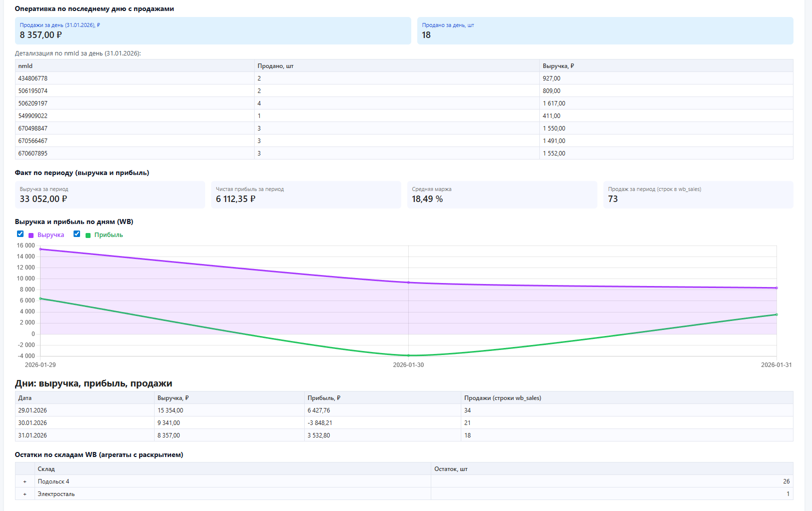Open the Продажи за день summary card
812x511 pixels.
click(x=213, y=31)
